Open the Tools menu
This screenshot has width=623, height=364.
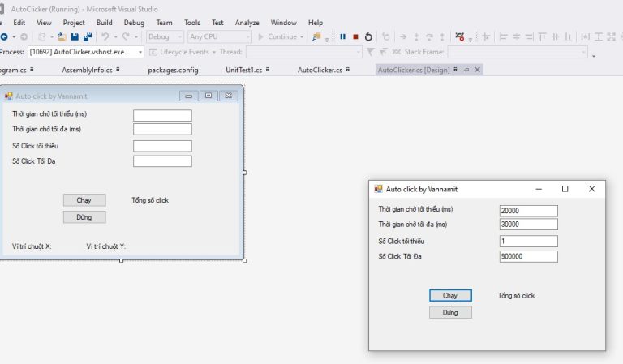pos(192,23)
